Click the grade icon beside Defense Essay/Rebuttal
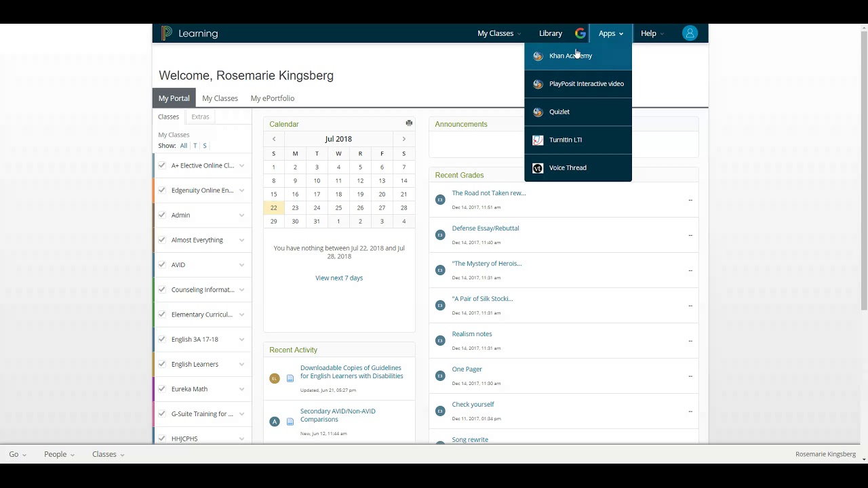The image size is (868, 488). [x=440, y=235]
